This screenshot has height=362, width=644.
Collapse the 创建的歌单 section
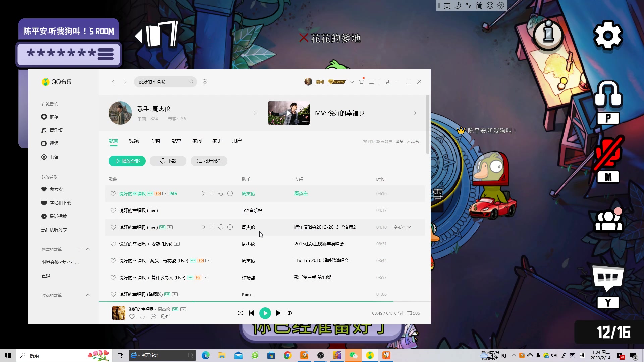coord(88,249)
